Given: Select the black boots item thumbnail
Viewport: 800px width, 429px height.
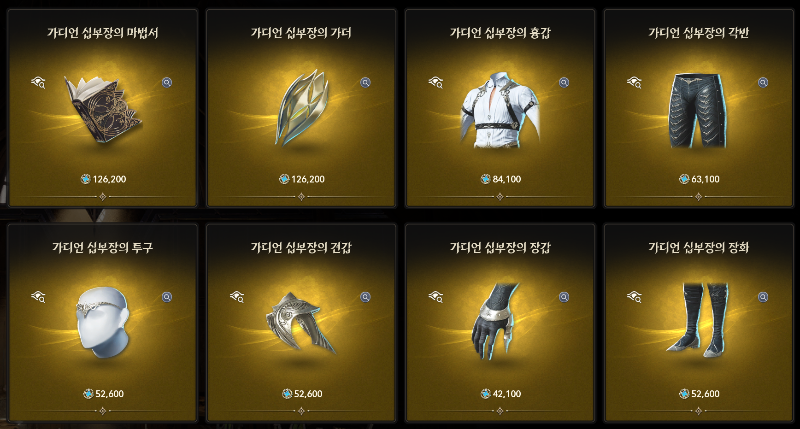Looking at the screenshot, I should click(700, 320).
